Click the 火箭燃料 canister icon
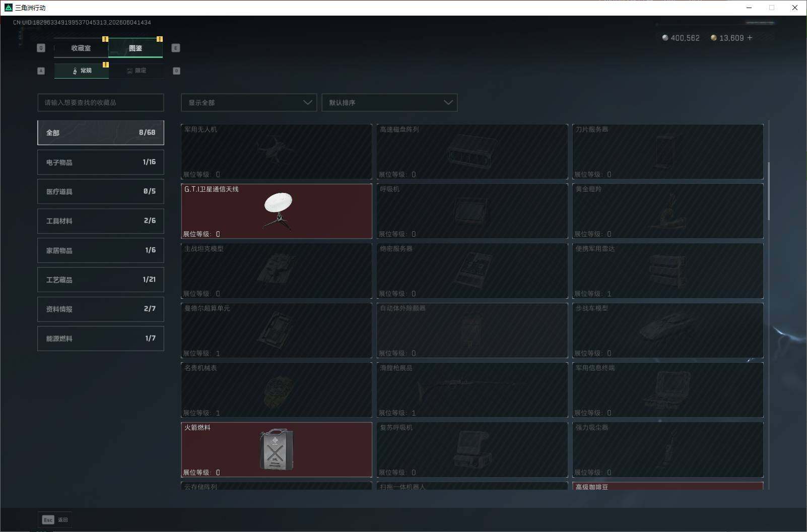The width and height of the screenshot is (807, 532). coord(277,449)
